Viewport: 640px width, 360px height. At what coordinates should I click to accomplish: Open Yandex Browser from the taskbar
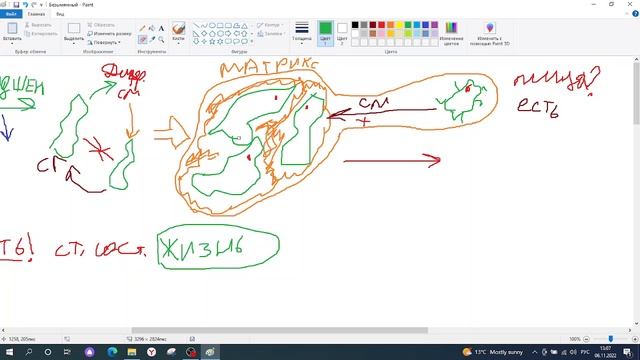[151, 352]
